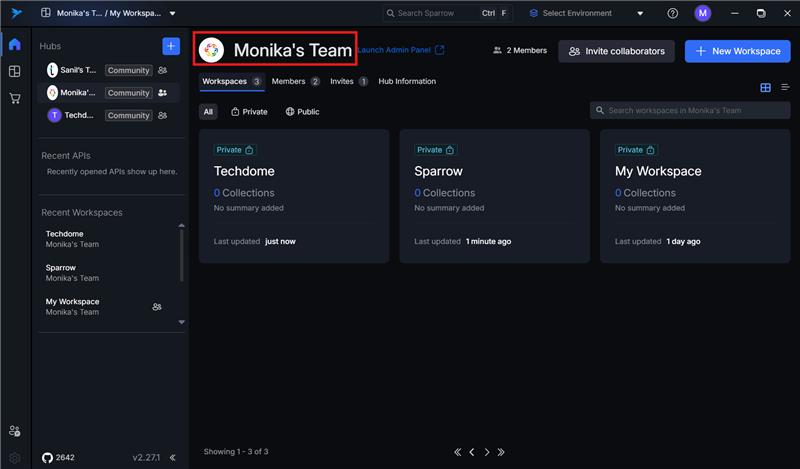Open the Techdome workspace card
Viewport: 800px width, 469px height.
[x=294, y=196]
